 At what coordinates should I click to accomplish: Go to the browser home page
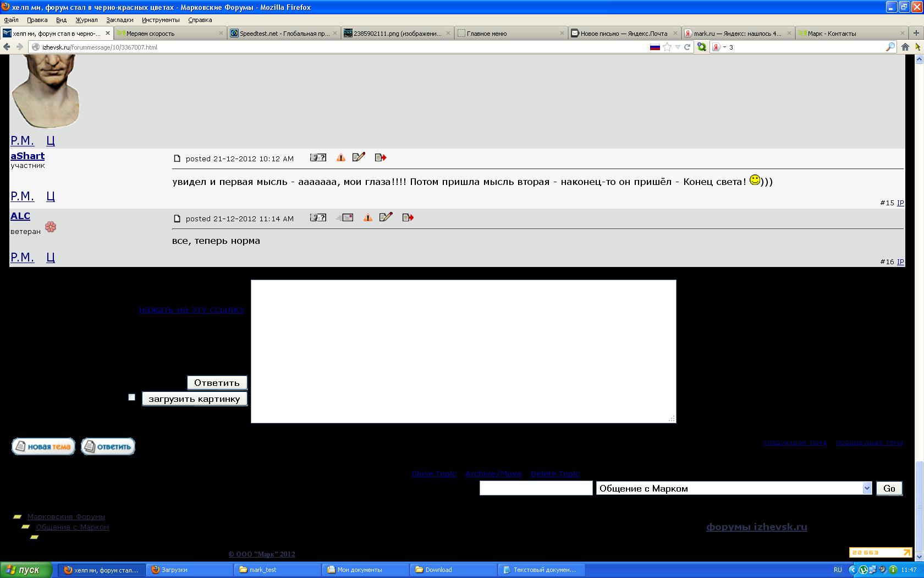[x=905, y=47]
